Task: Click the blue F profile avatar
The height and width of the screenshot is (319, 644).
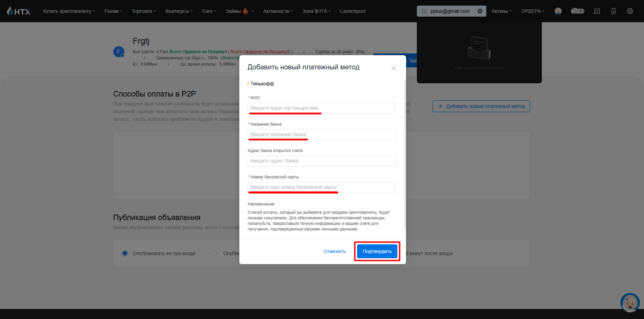Action: [119, 52]
